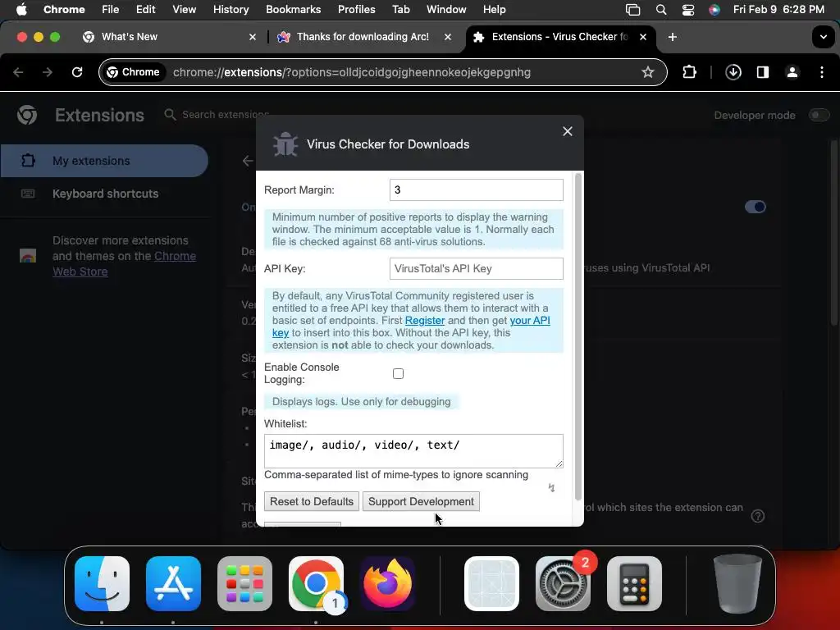Open Calculator from the Dock
This screenshot has height=630, width=840.
634,583
